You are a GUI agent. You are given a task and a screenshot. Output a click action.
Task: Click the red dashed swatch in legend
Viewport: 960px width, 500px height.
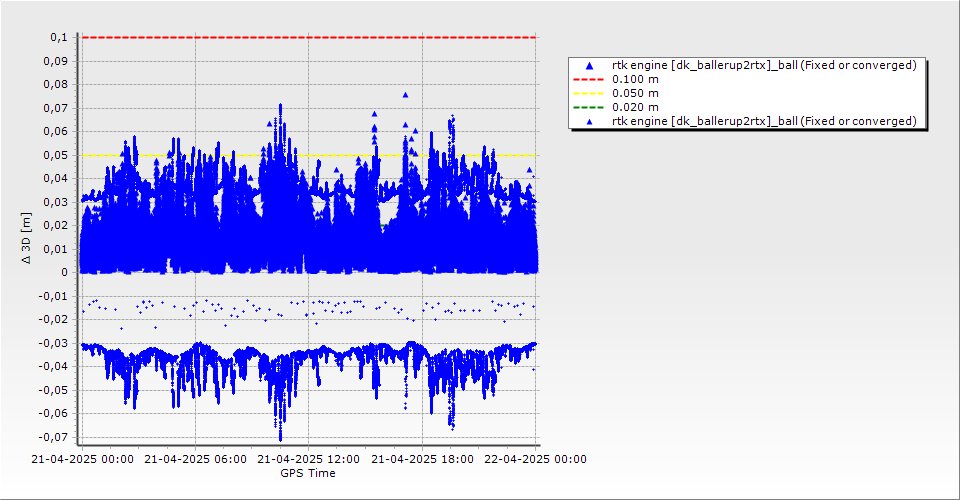pyautogui.click(x=588, y=80)
